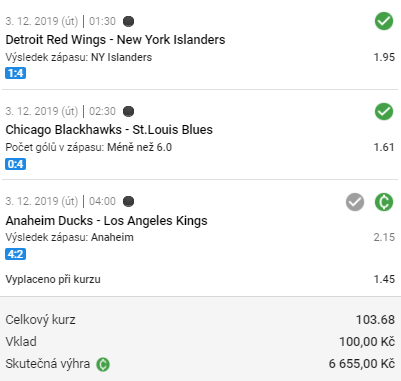Click the 1.95 odds value
The width and height of the screenshot is (401, 381).
[x=384, y=57]
